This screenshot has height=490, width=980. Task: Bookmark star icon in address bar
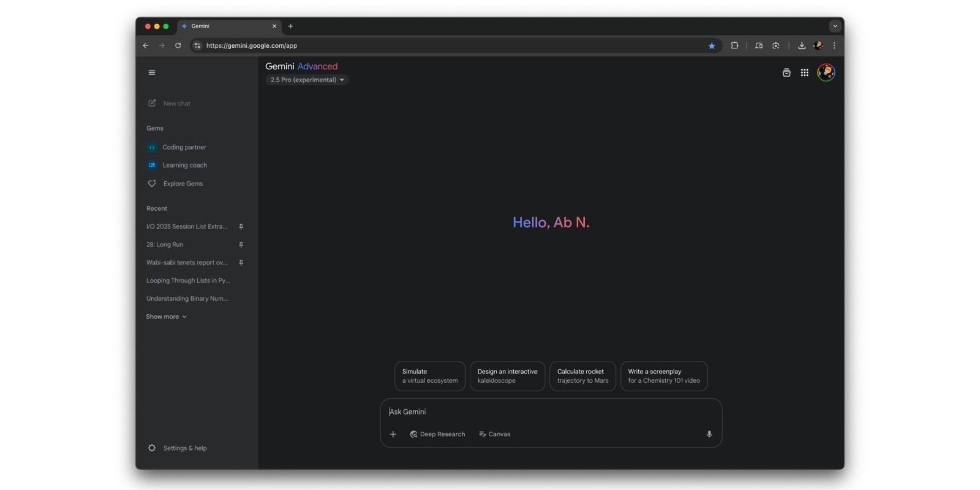tap(711, 46)
